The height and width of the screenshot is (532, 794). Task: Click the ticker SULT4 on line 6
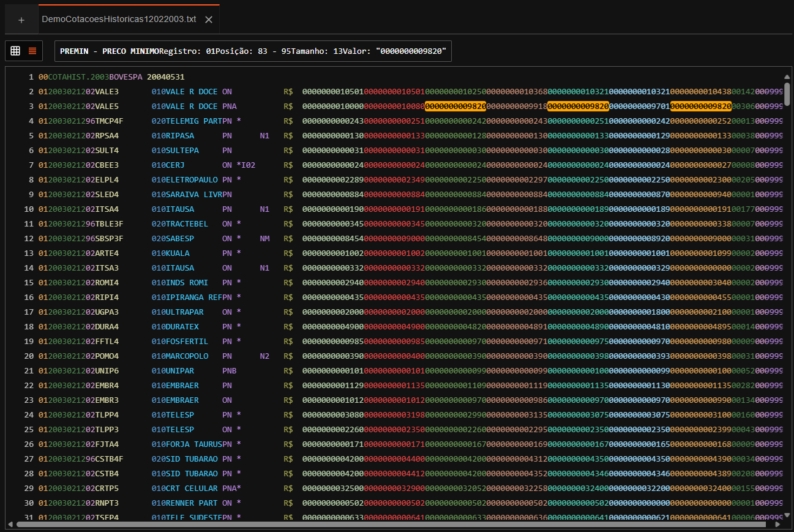[x=107, y=151]
